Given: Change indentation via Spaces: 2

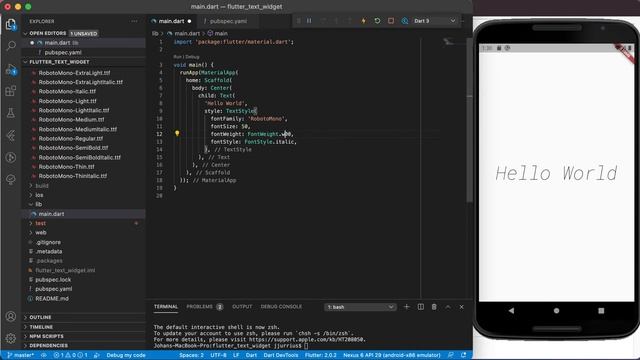Looking at the screenshot, I should pyautogui.click(x=191, y=355).
